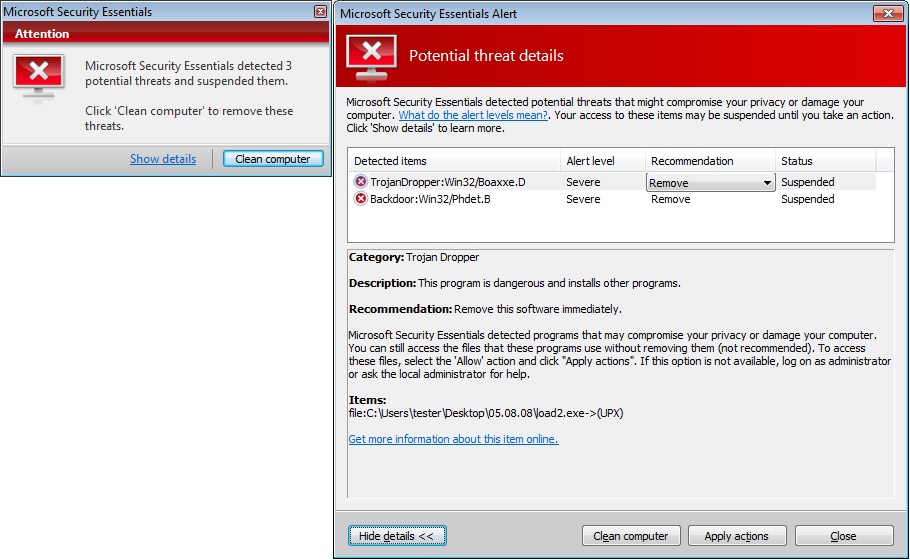Open the Show details link in Attention popup

(163, 158)
